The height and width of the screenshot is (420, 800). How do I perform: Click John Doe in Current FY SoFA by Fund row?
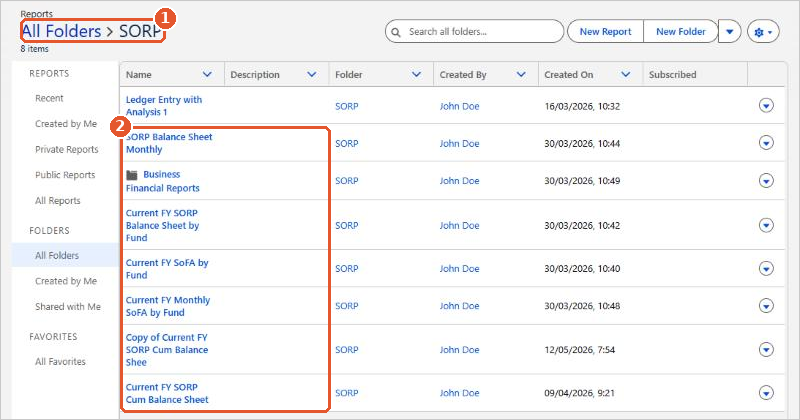459,268
